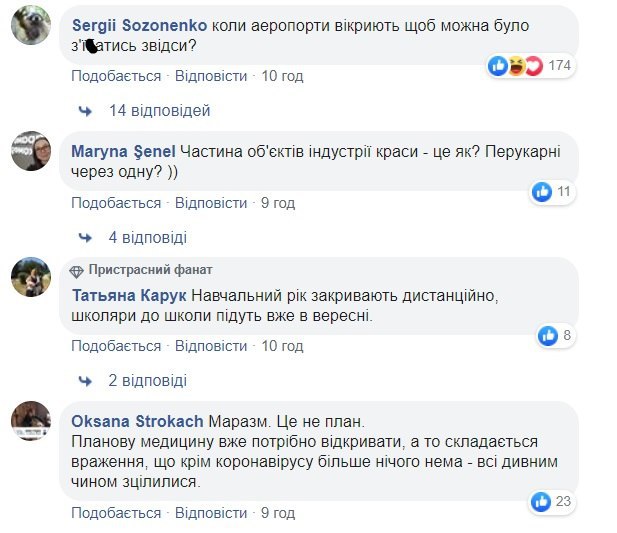Open Oksana Strokach's profile name link

pyautogui.click(x=138, y=421)
